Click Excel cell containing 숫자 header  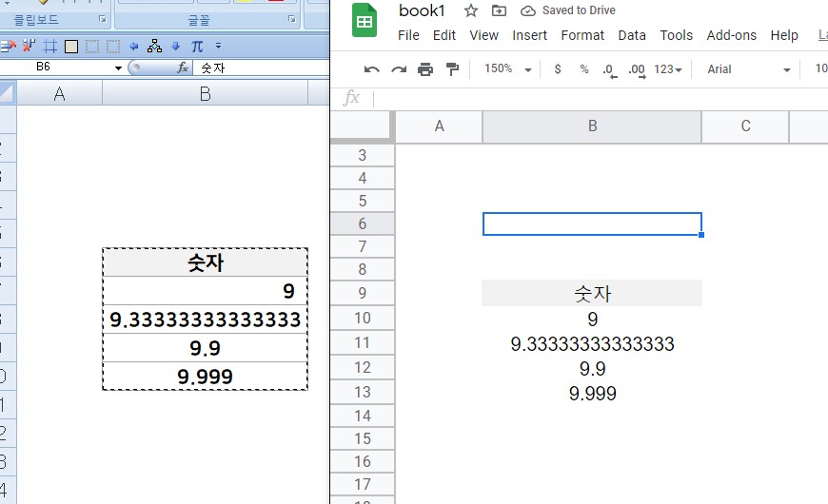point(205,262)
